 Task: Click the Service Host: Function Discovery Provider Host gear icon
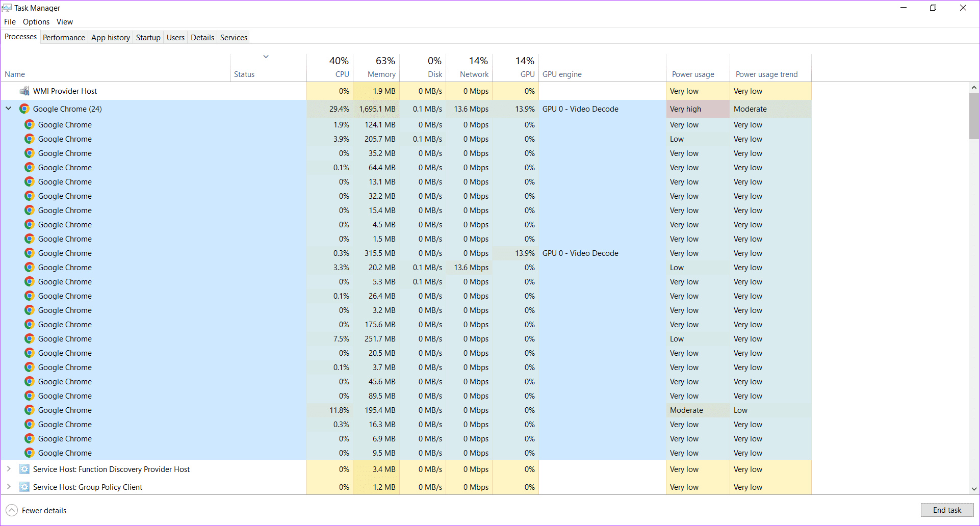point(24,469)
